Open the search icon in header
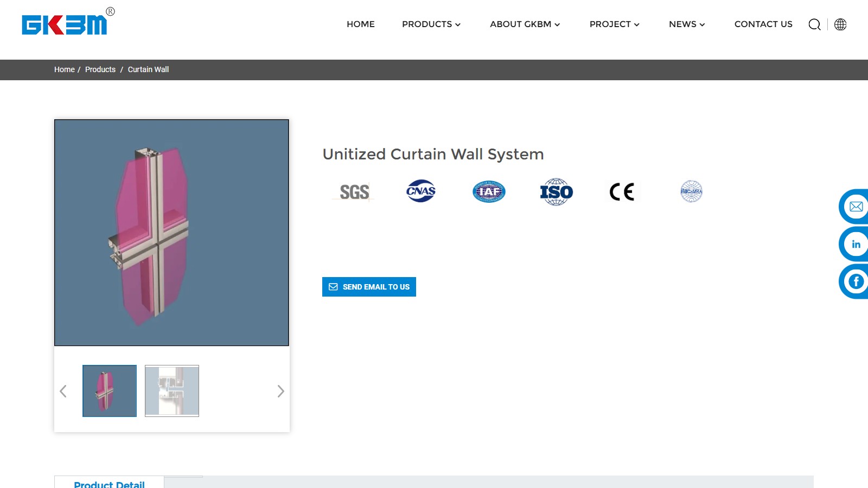The image size is (868, 488). point(814,24)
